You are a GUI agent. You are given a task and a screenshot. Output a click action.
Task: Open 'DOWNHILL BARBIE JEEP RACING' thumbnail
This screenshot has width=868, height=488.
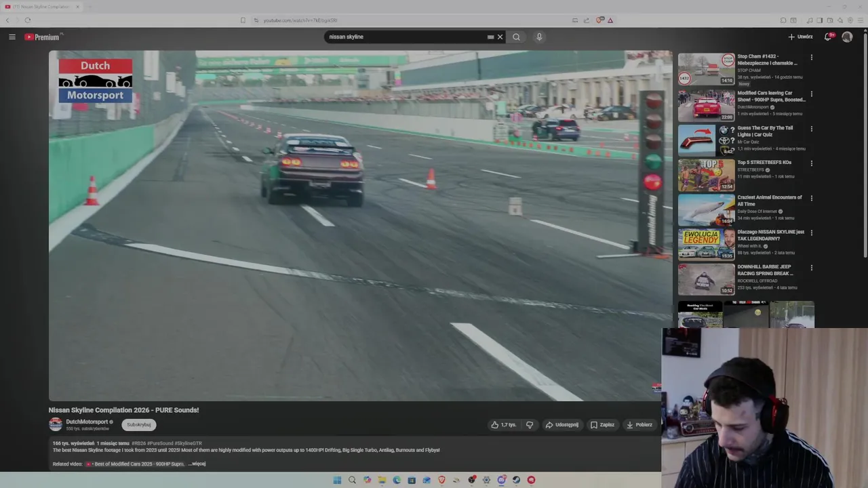pos(706,279)
